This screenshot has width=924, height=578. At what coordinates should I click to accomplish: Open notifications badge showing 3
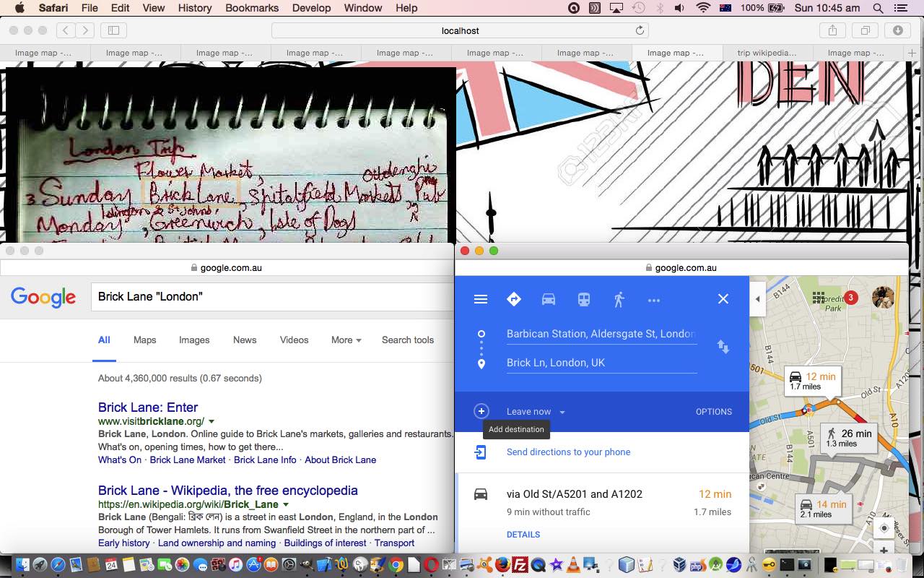pyautogui.click(x=851, y=298)
